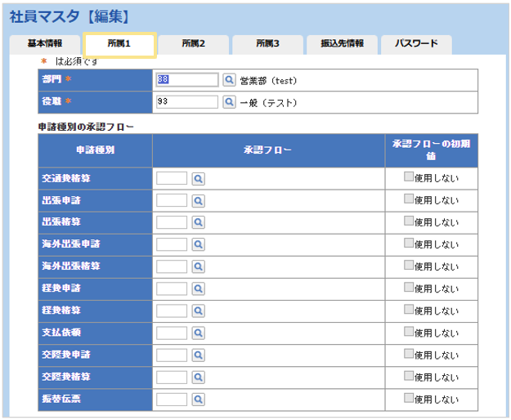The image size is (511, 420).
Task: Click the 承認フロー column header
Action: 268,150
